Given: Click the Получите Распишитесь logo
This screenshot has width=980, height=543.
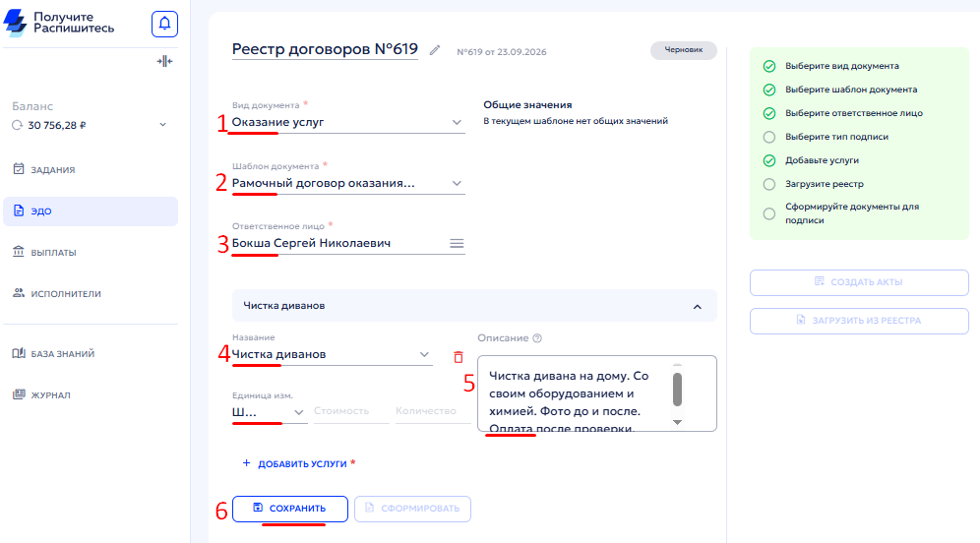Looking at the screenshot, I should click(x=59, y=24).
